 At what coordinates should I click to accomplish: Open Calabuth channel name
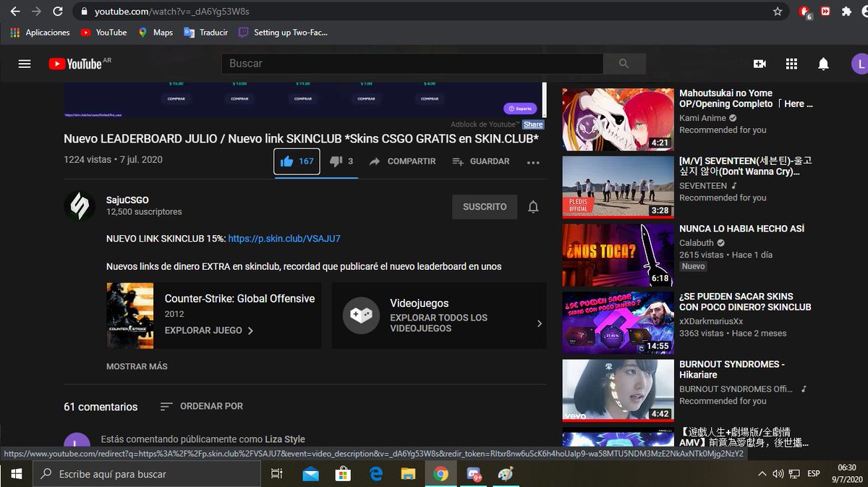click(x=697, y=242)
